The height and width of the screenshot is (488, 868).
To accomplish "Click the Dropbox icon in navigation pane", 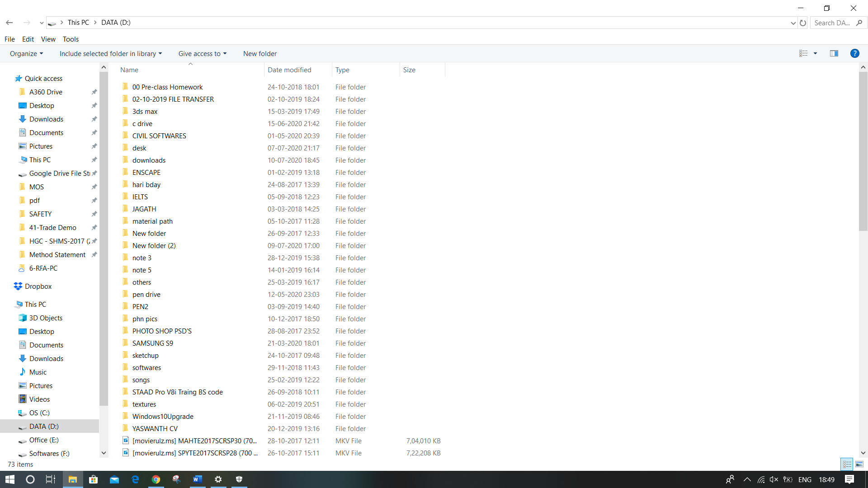I will point(18,286).
